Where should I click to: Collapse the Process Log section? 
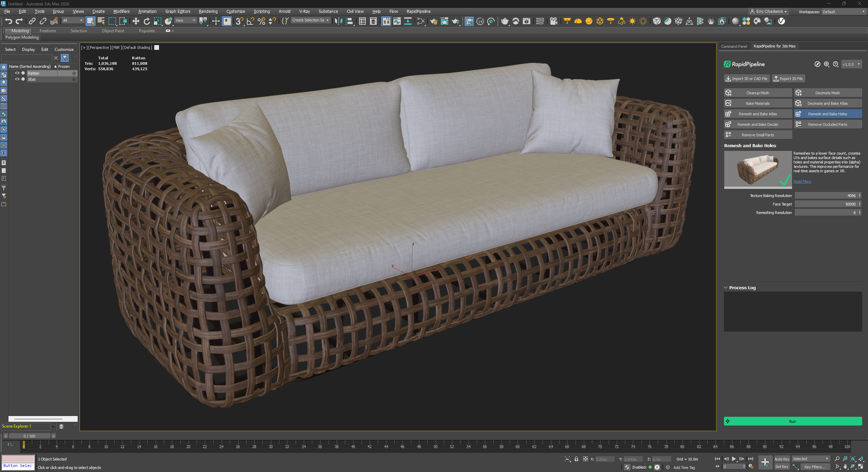click(x=726, y=288)
